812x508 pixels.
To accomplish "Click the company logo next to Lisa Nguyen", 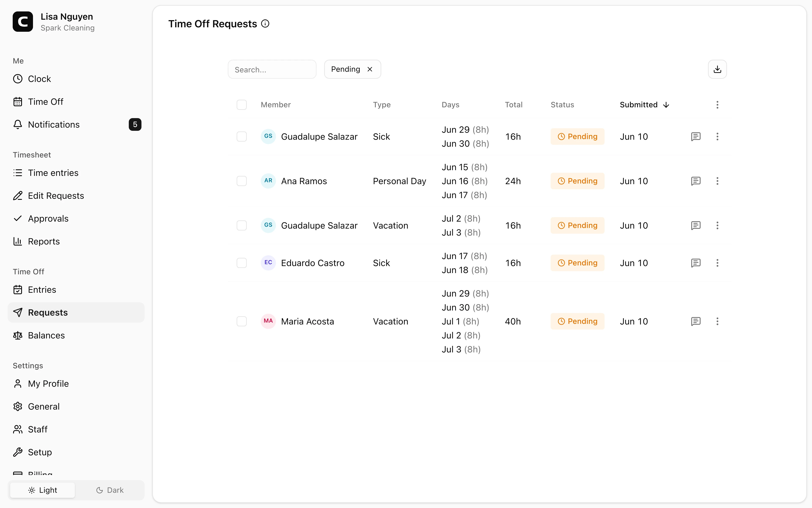I will pos(23,22).
